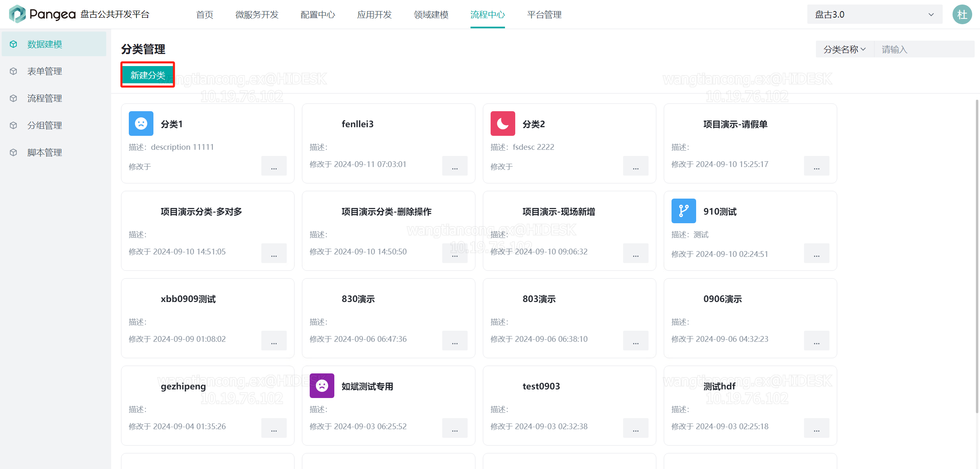Image resolution: width=980 pixels, height=469 pixels.
Task: Click the 803演示 card title
Action: [539, 299]
